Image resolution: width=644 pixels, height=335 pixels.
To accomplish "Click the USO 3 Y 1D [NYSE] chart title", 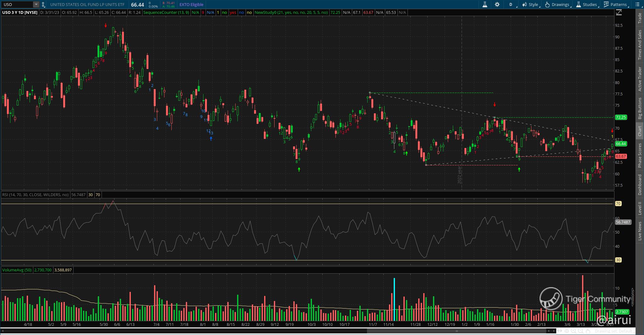I will click(20, 12).
